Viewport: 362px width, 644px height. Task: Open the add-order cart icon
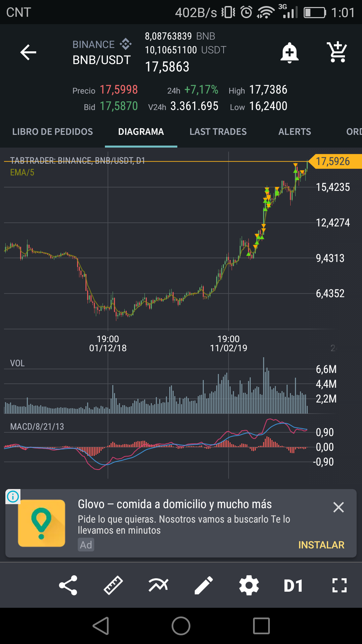[x=337, y=52]
